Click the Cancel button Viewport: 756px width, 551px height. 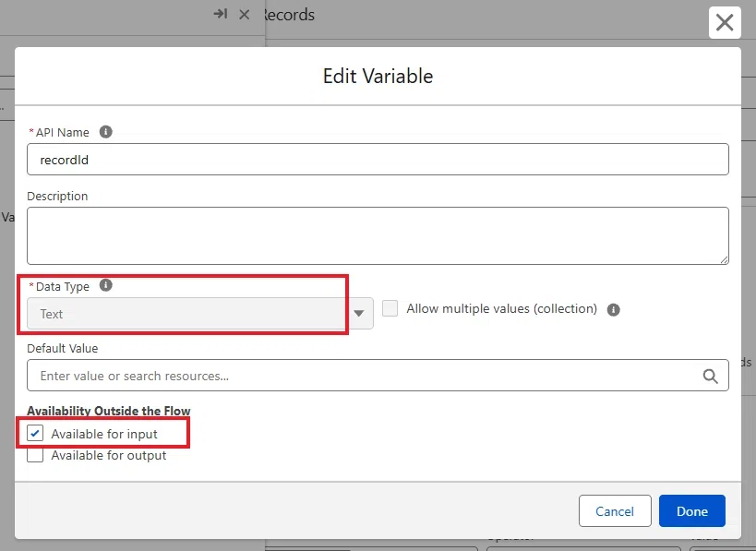615,511
